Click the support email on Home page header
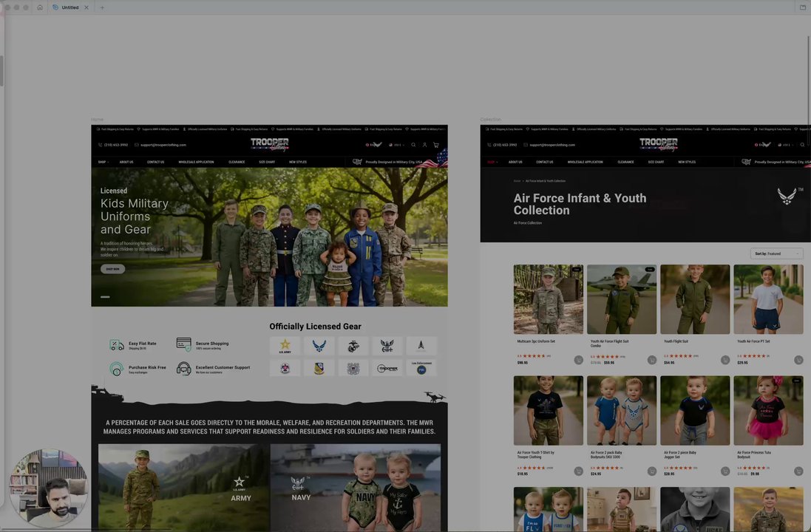 coord(160,145)
